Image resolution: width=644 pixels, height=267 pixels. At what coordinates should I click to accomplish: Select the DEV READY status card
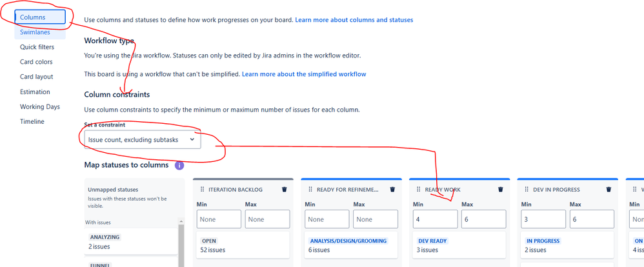click(459, 245)
